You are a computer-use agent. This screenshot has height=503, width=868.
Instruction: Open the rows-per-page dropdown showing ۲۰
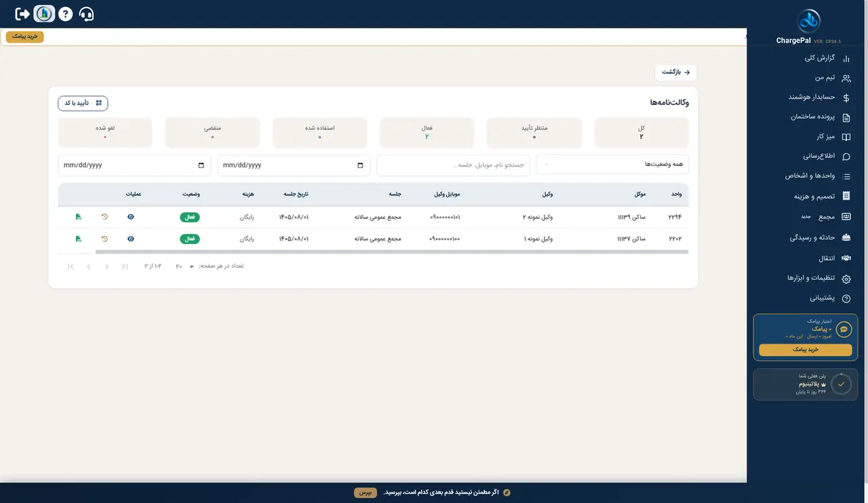pyautogui.click(x=185, y=266)
